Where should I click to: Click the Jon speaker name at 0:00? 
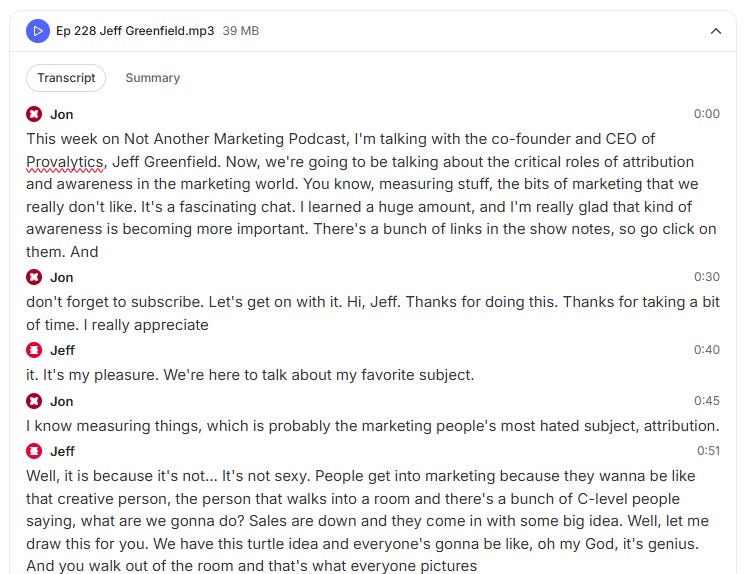click(61, 114)
